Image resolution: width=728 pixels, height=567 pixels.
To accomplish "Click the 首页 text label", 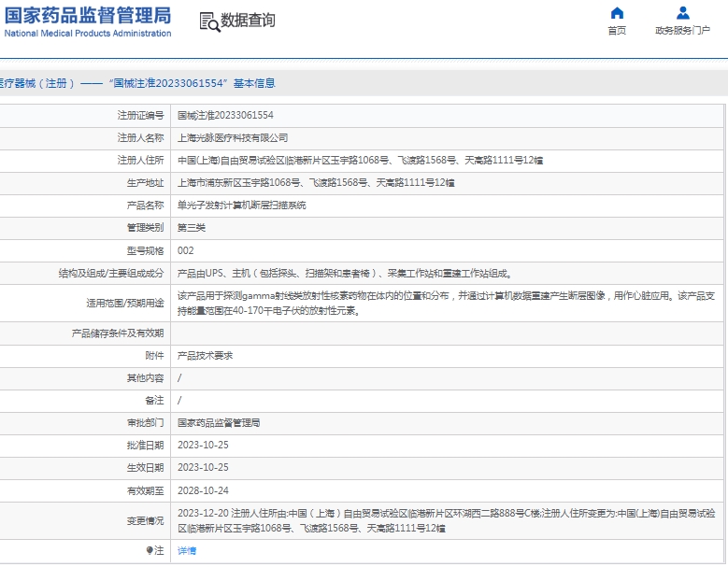I will [x=617, y=31].
